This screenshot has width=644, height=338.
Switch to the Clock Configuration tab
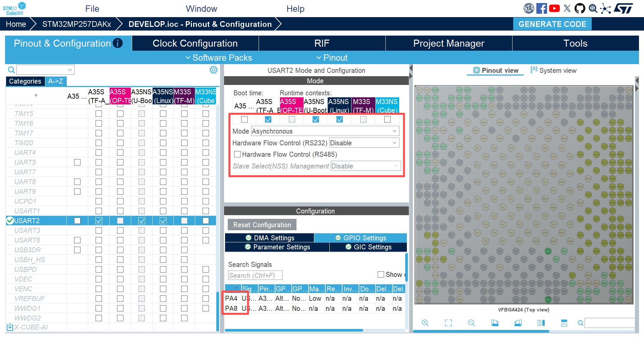click(195, 43)
